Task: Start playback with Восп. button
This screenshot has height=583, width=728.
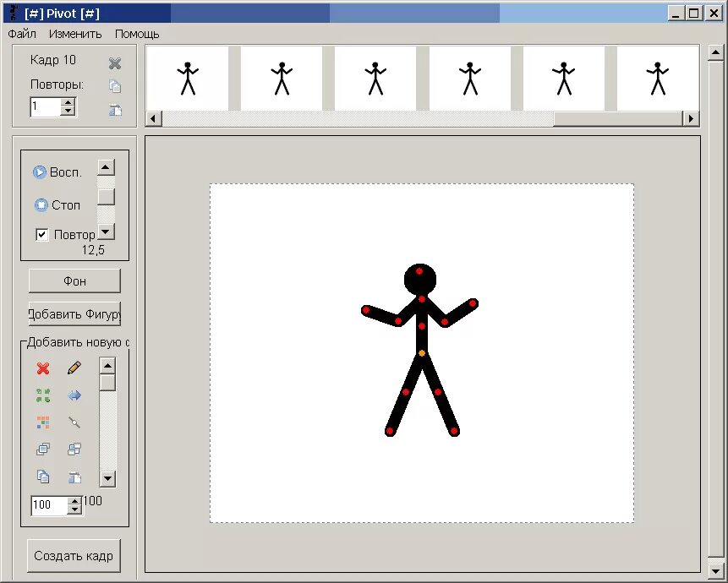Action: (x=57, y=172)
